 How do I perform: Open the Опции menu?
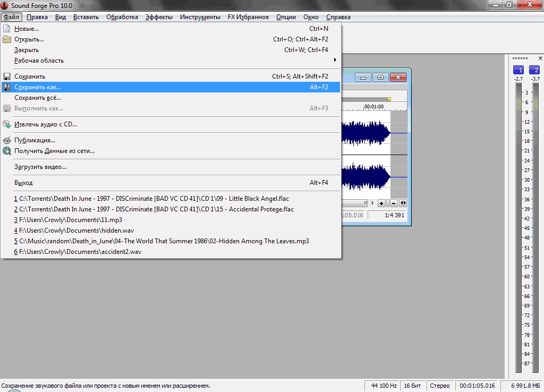point(286,17)
